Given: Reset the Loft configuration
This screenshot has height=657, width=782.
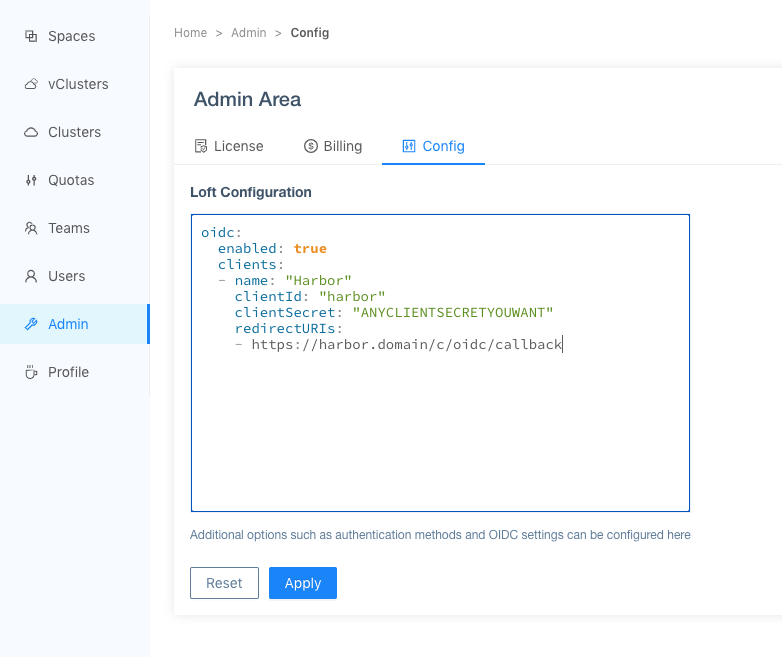Looking at the screenshot, I should 224,583.
